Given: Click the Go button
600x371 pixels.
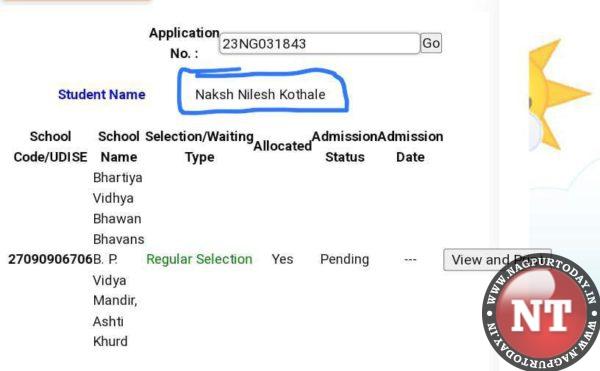Looking at the screenshot, I should click(x=431, y=43).
